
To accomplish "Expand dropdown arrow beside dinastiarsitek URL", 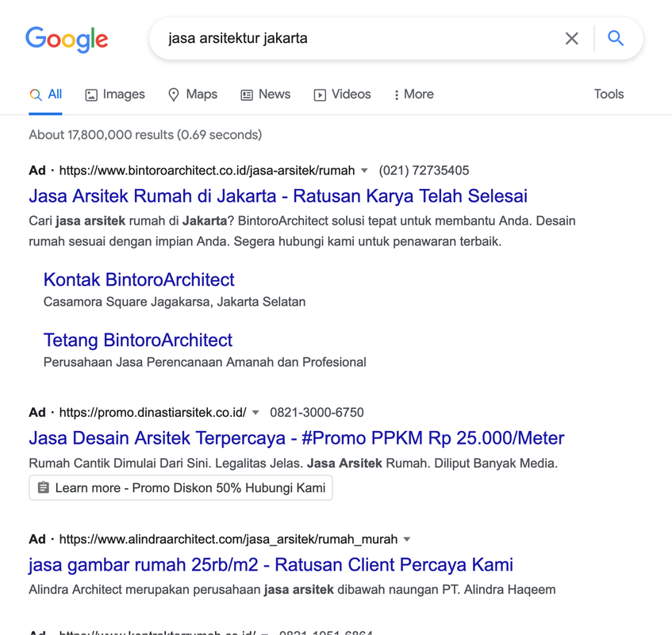I will coord(255,413).
